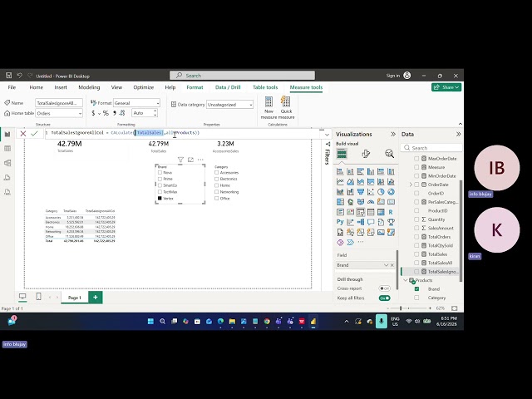Open the Brand field well dropdown arrow
Viewport: 532px width, 399px height.
[386, 265]
